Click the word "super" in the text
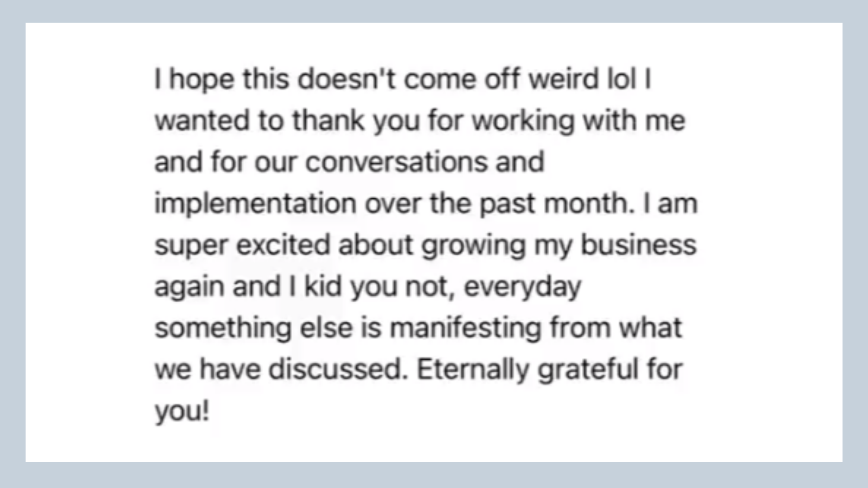This screenshot has height=488, width=868. [x=191, y=246]
